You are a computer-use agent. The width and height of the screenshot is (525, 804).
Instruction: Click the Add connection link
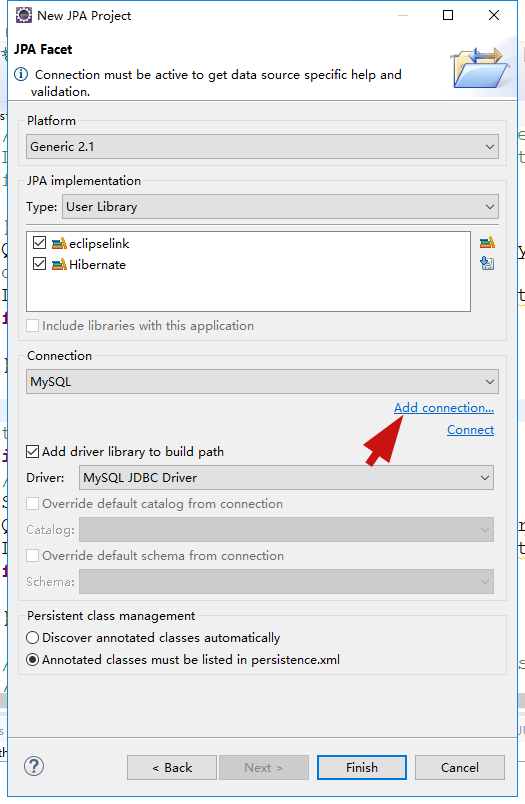(444, 408)
